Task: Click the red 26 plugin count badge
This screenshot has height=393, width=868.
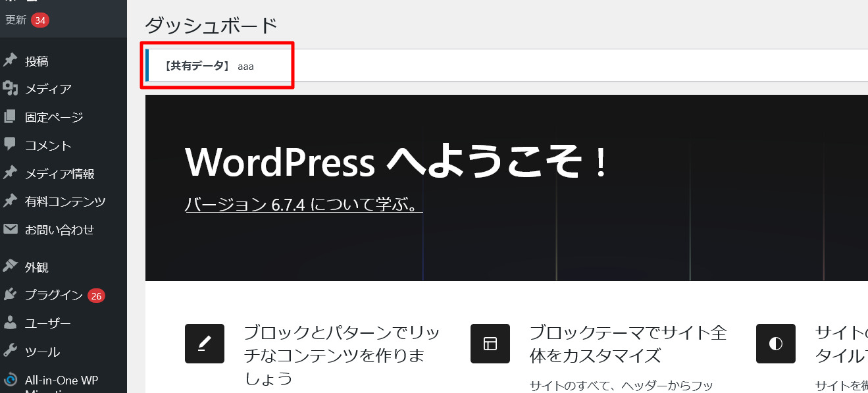Action: (x=96, y=296)
